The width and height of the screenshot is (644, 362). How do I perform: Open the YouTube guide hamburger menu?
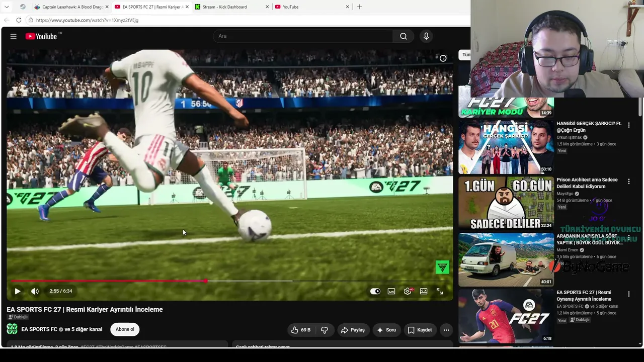(14, 36)
